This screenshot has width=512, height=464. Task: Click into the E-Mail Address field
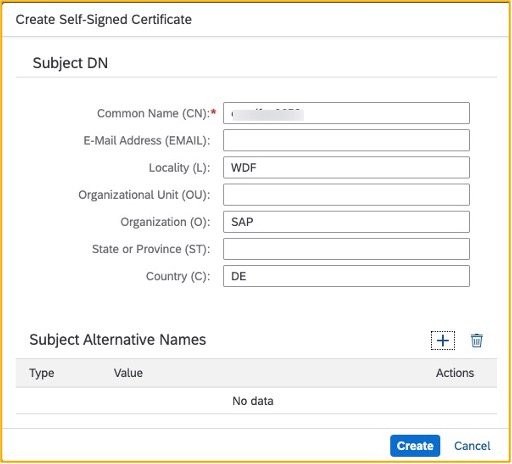coord(346,140)
